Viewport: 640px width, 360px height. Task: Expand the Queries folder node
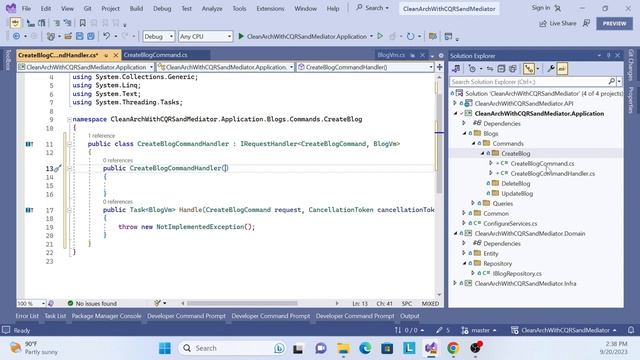coord(473,203)
